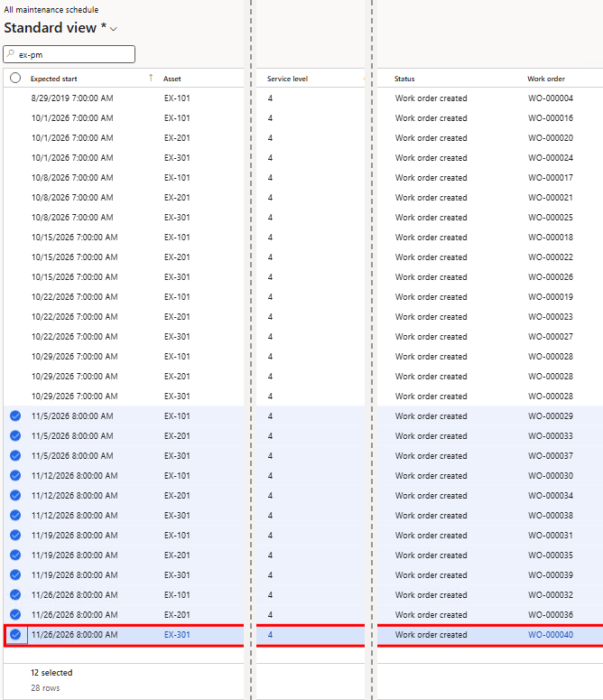Click the Status column header
This screenshot has width=603, height=700.
(x=404, y=79)
